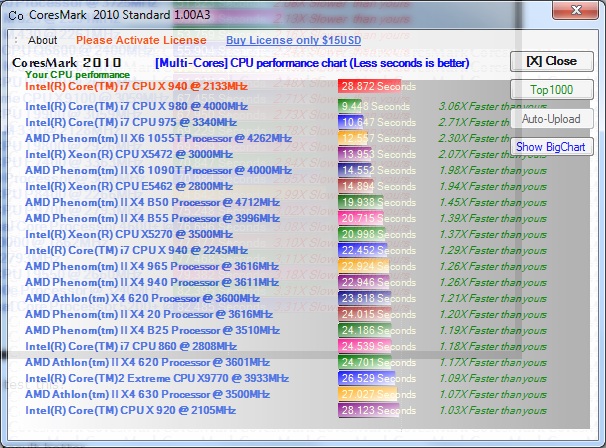Select Phenom II X4 B25 @ 3510MHz entry
The image size is (606, 448).
(x=152, y=330)
